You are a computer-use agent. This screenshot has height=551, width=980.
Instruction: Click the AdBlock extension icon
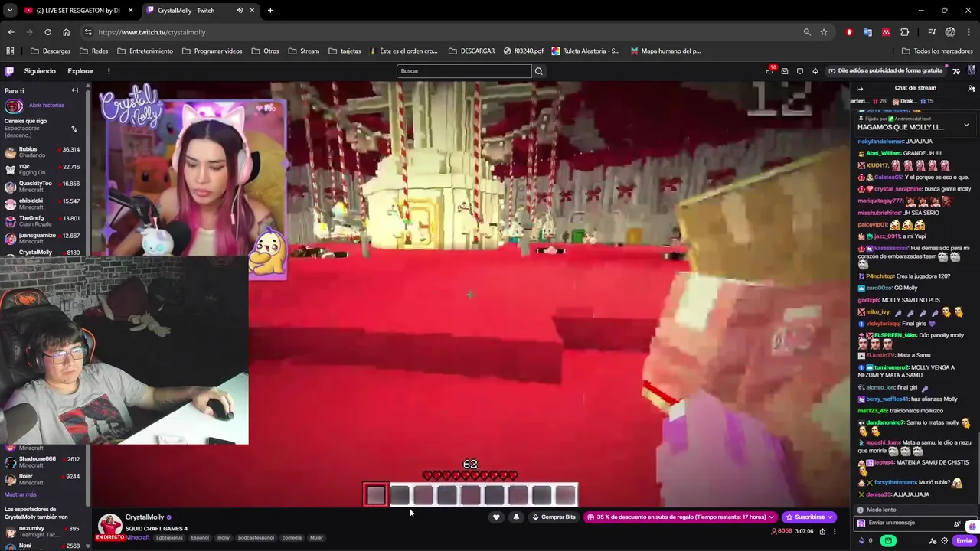click(849, 32)
